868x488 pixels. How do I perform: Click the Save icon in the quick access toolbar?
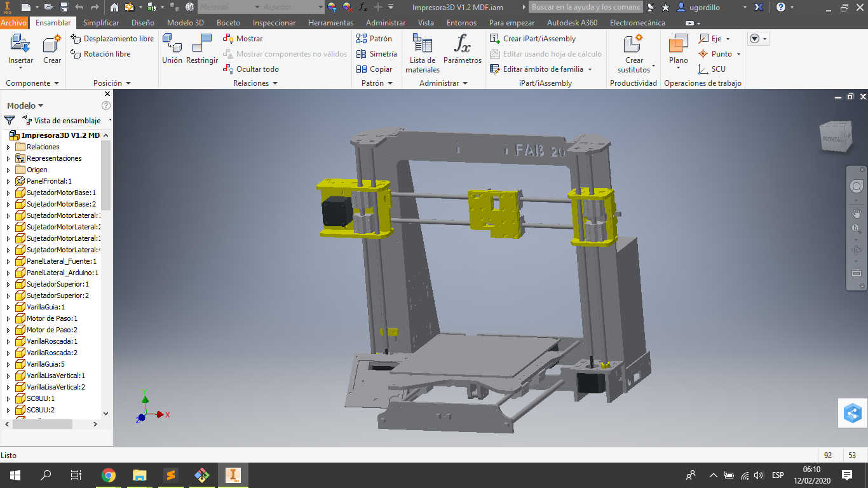[x=64, y=7]
